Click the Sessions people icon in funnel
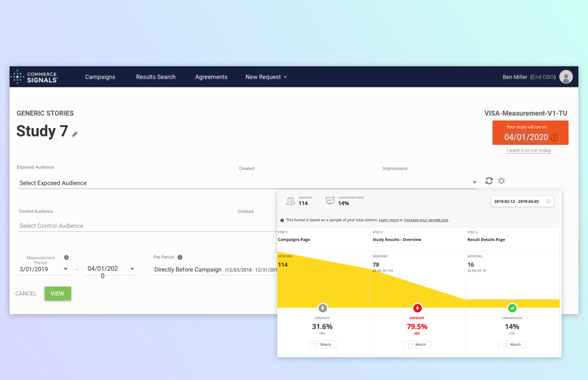 [x=290, y=201]
